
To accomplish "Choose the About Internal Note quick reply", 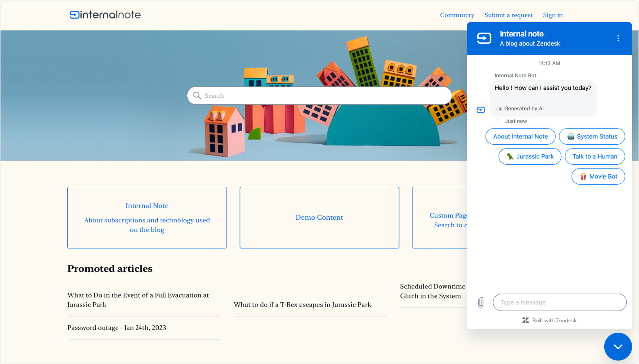I will click(x=520, y=136).
